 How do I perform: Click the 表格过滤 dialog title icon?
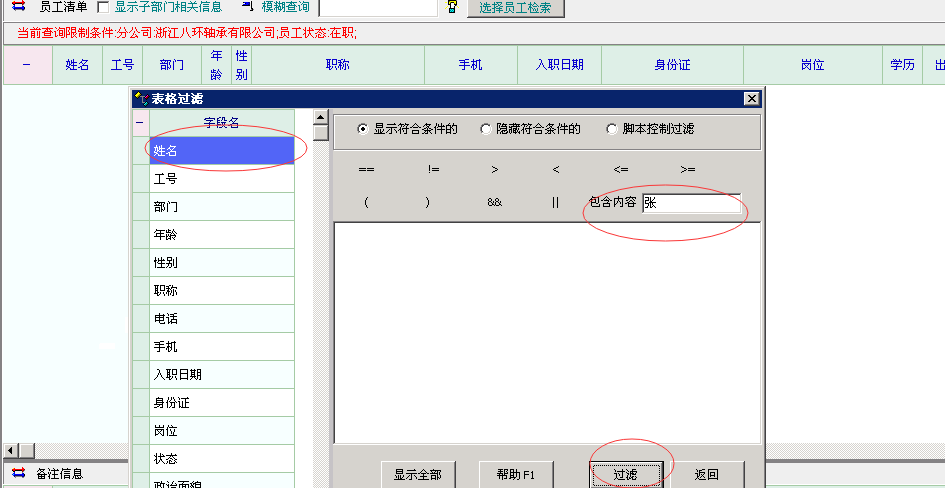[141, 98]
